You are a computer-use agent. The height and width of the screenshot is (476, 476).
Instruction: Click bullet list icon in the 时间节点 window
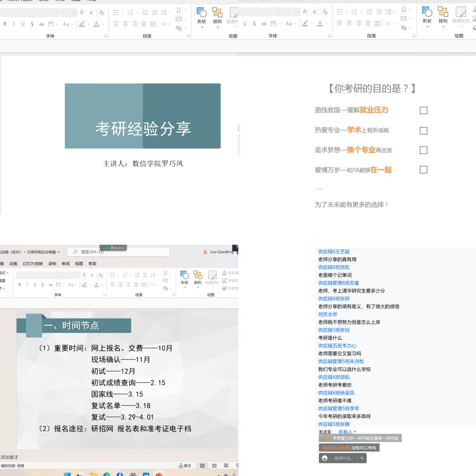112,275
